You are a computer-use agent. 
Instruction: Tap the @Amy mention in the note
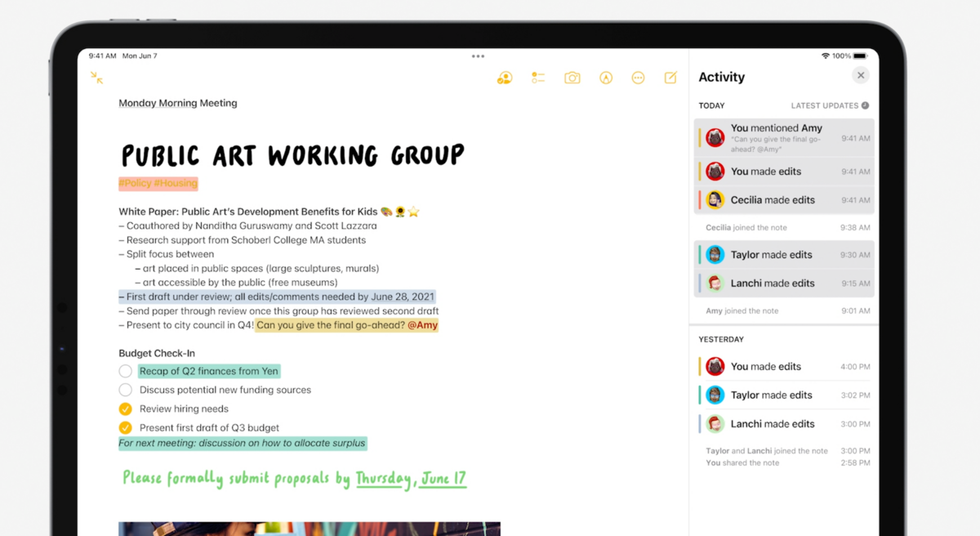[x=423, y=325]
